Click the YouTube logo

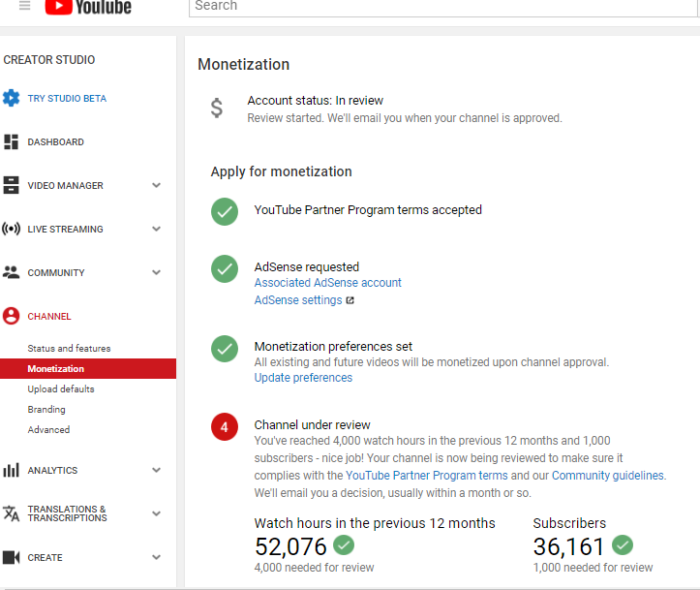88,7
